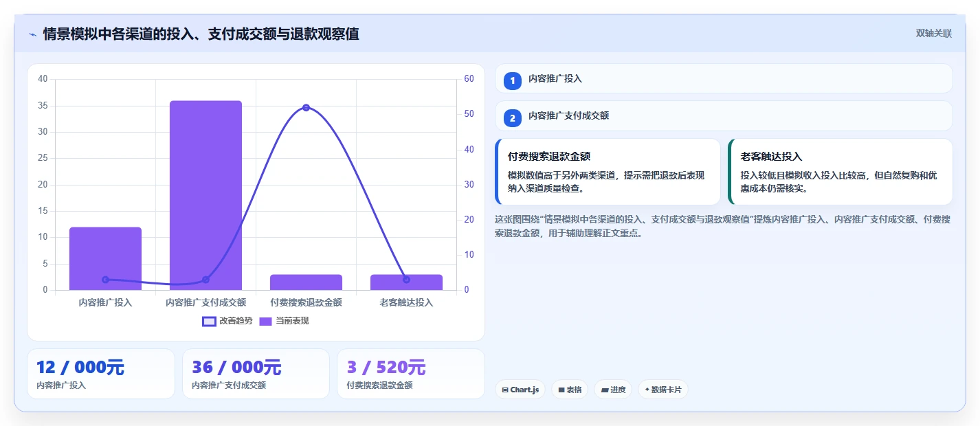Open the 老客触达投入 insight card
The image size is (980, 426).
[840, 172]
